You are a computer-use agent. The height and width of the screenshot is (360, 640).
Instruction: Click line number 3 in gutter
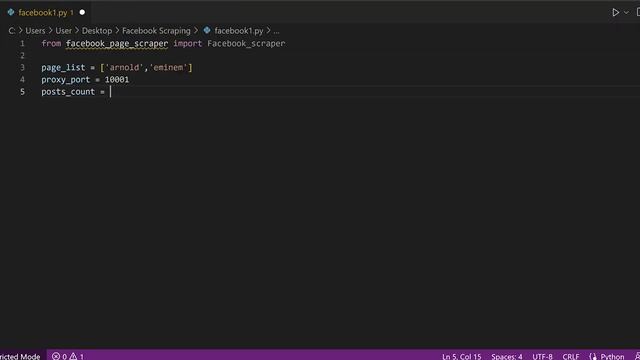[22, 67]
